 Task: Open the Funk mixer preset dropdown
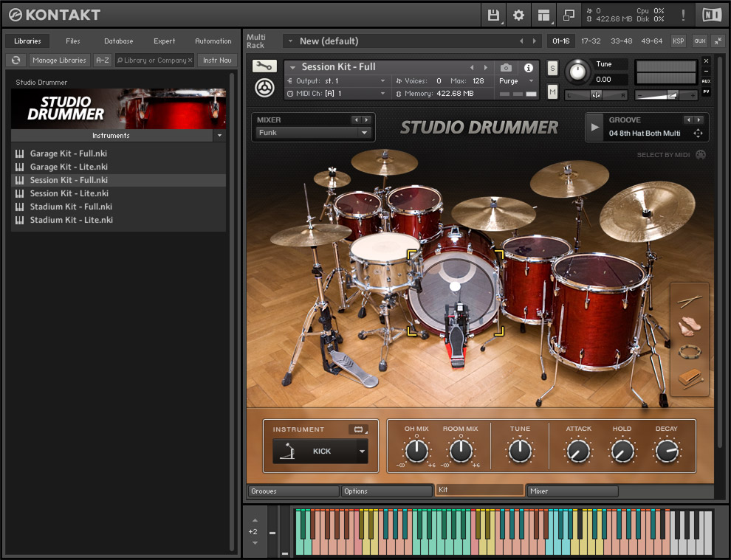coord(364,133)
